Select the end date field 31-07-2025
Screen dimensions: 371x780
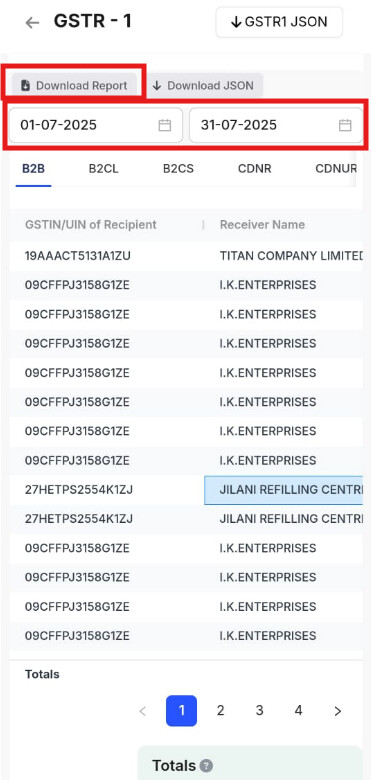coord(276,125)
